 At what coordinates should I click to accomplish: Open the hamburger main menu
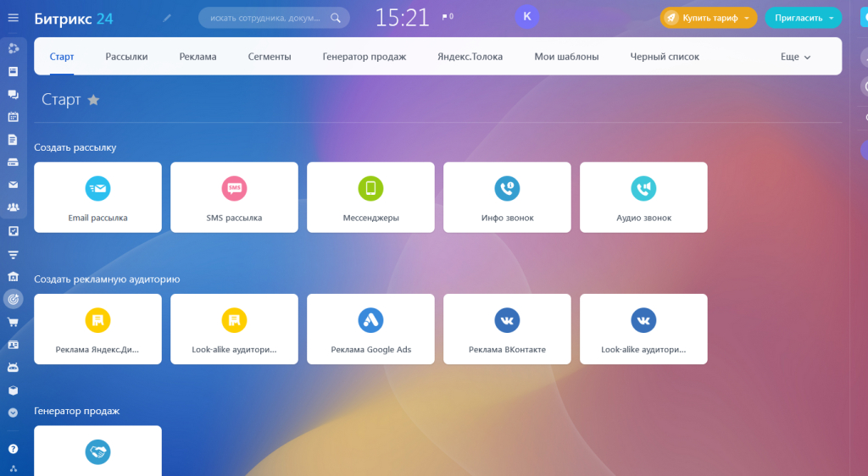pyautogui.click(x=14, y=18)
